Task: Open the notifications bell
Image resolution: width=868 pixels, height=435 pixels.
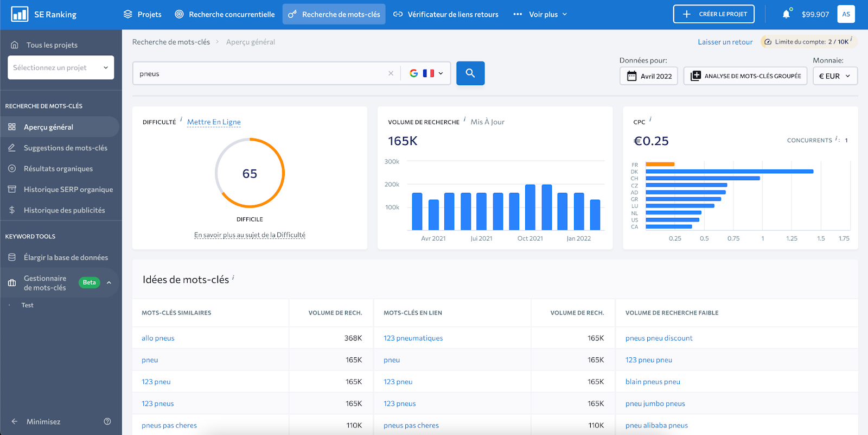Action: pyautogui.click(x=787, y=14)
